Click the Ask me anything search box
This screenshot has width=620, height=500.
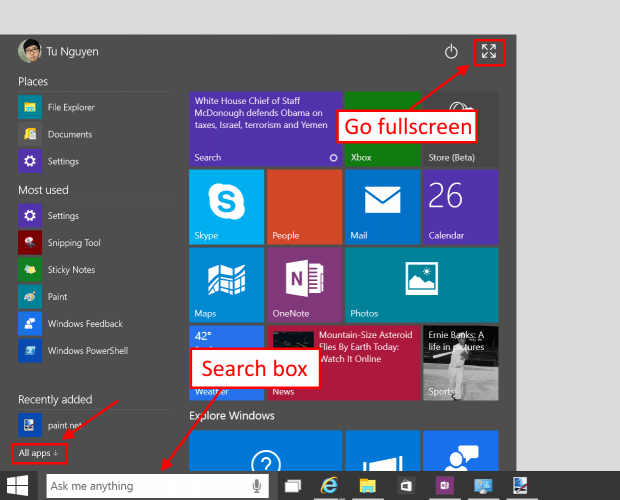[x=157, y=486]
